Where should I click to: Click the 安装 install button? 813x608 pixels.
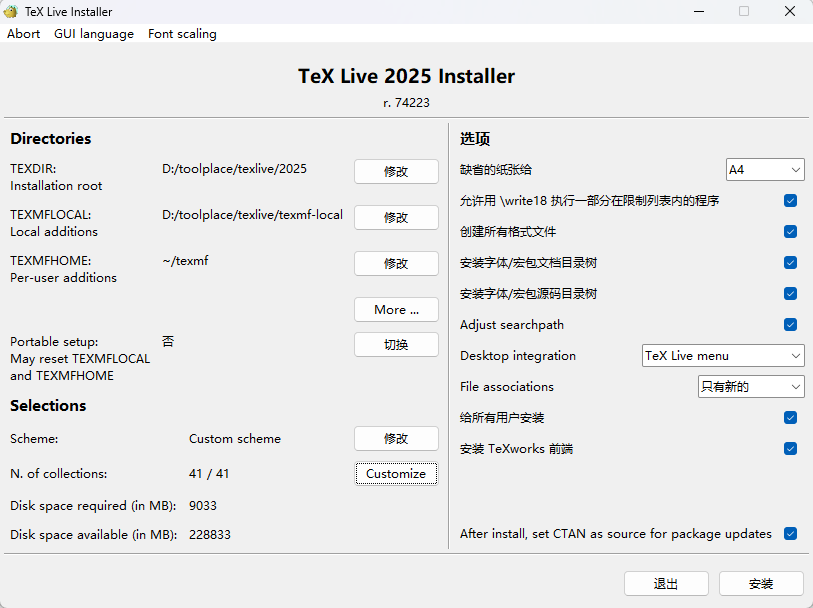pos(761,584)
